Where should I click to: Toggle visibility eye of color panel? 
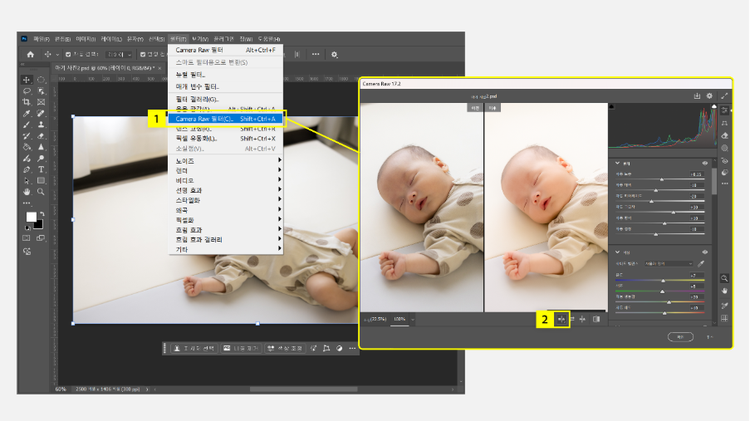click(x=705, y=252)
